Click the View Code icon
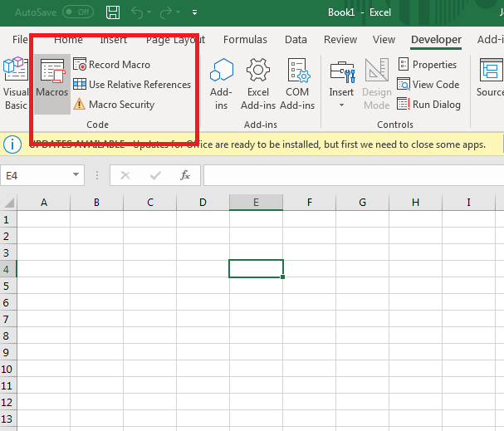The image size is (504, 431). point(403,84)
